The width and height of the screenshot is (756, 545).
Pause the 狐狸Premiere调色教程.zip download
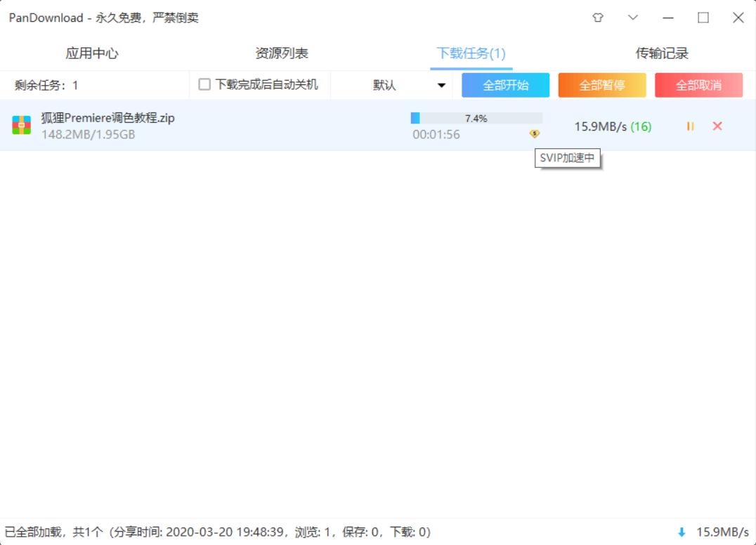pyautogui.click(x=690, y=126)
